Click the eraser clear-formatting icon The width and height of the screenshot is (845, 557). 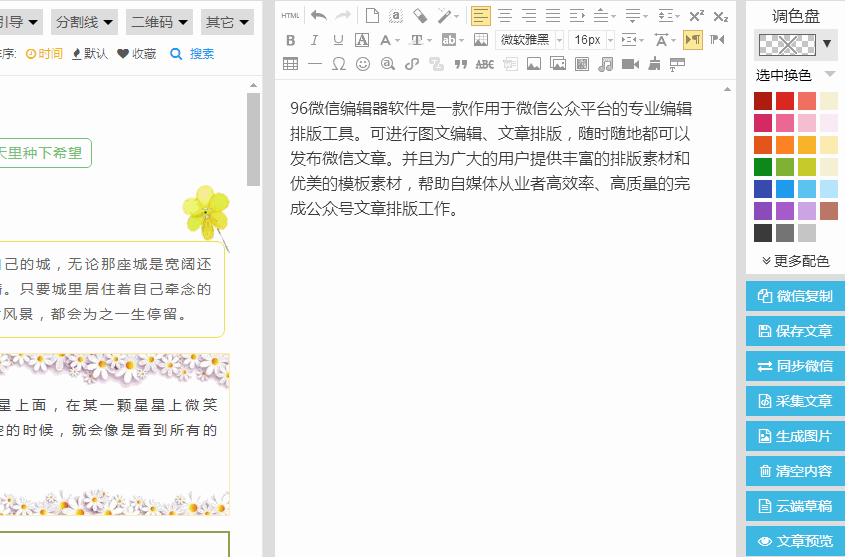[x=420, y=16]
